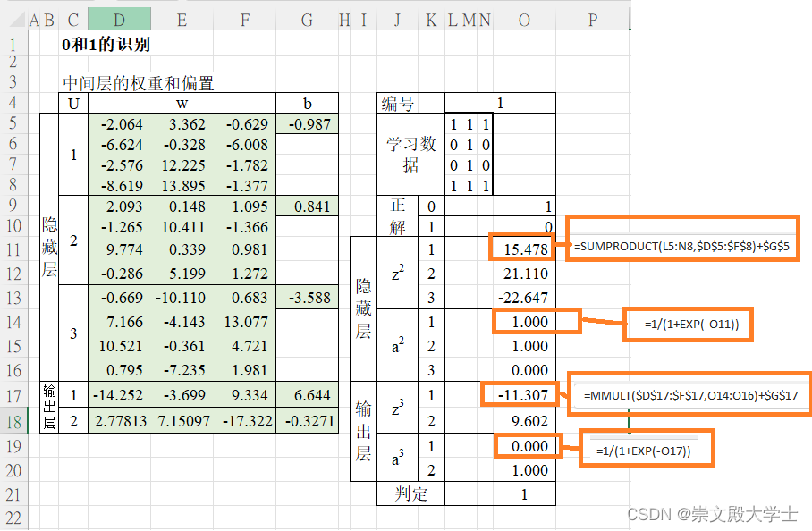Select column E header

(182, 20)
